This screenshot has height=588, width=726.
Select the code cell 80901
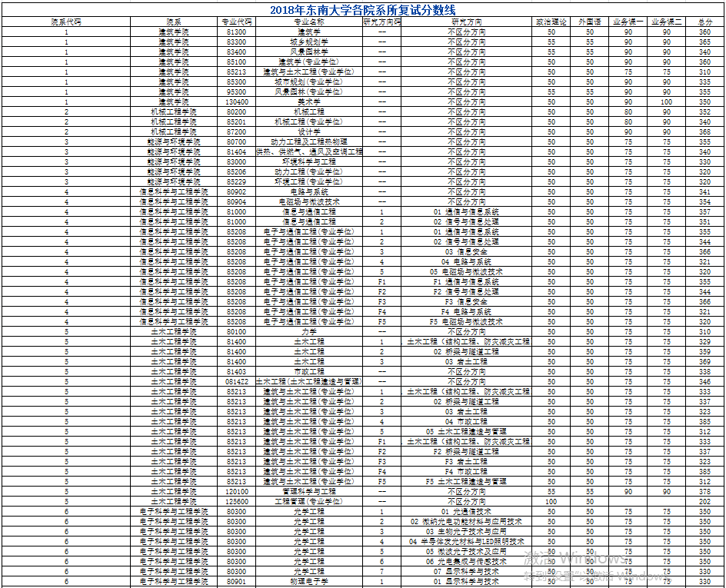click(x=237, y=582)
